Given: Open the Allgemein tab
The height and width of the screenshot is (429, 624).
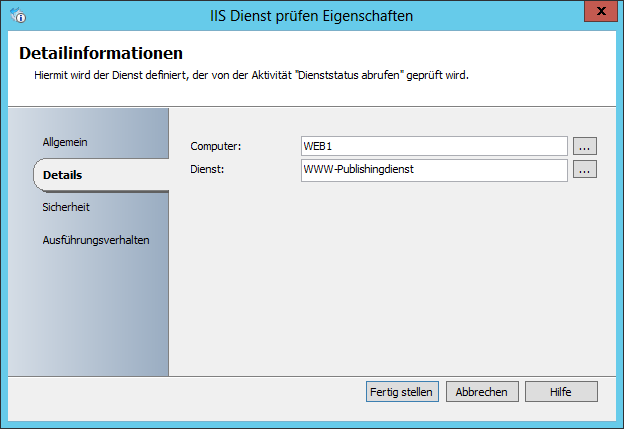Looking at the screenshot, I should pos(65,142).
